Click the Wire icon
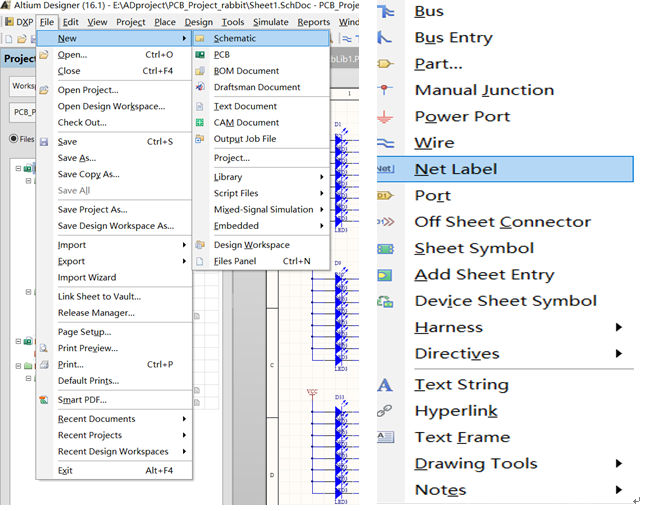Viewport: 645px width, 511px height. click(386, 143)
